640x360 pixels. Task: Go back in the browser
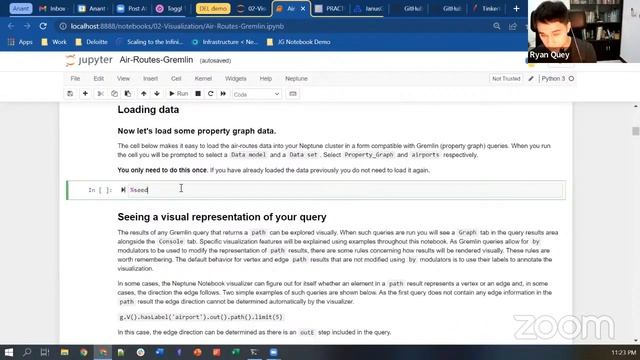(11, 26)
